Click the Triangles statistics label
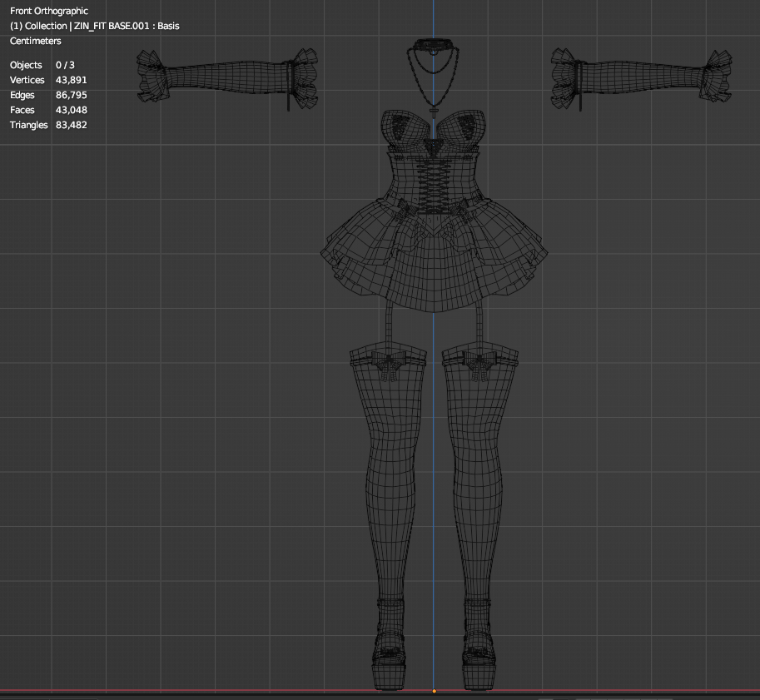 pyautogui.click(x=29, y=125)
